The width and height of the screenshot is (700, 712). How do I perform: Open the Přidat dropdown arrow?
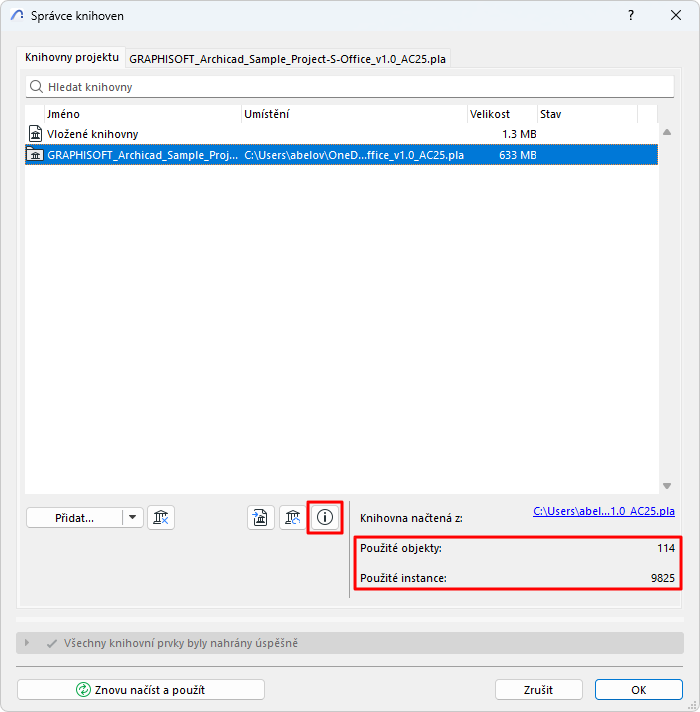coord(133,517)
